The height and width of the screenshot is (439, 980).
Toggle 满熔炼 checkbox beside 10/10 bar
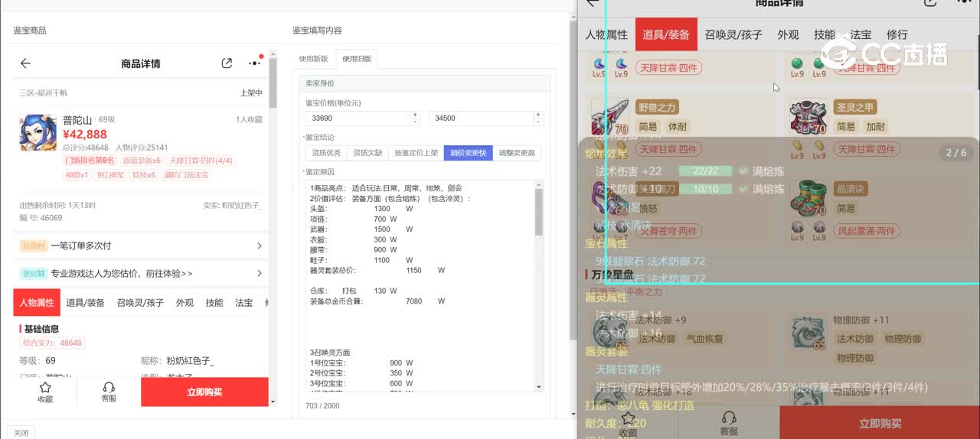click(x=743, y=189)
